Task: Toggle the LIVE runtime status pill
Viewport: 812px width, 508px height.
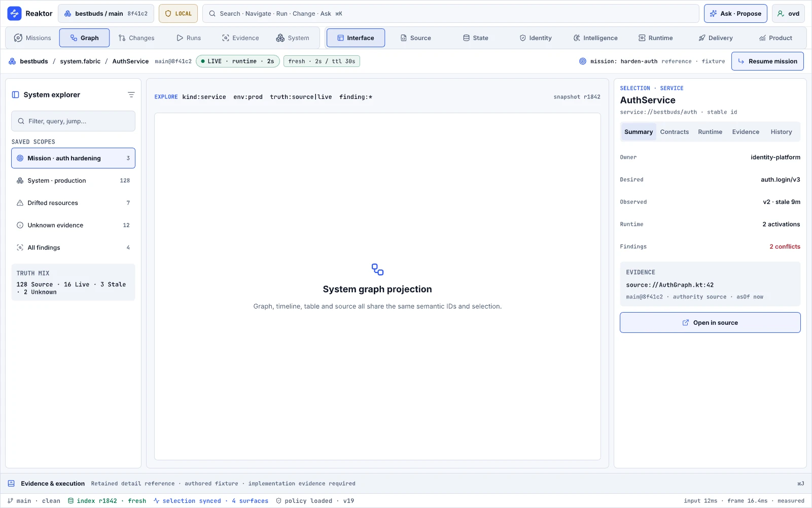Action: 238,61
